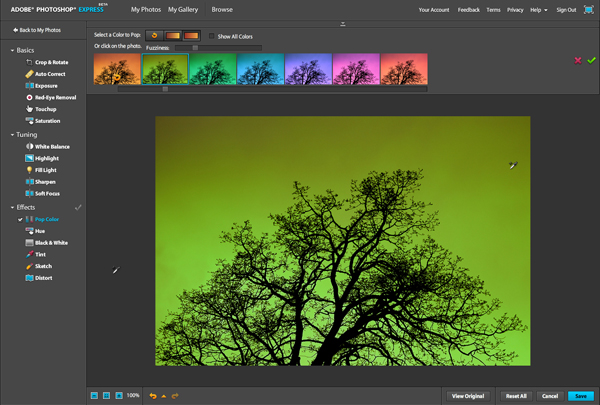Click the redo arrow
Screen dimensions: 600x405
[x=175, y=396]
